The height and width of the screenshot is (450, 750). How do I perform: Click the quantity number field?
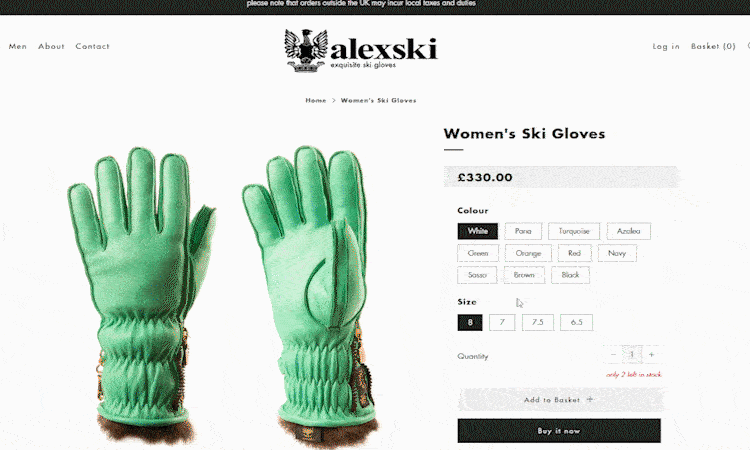(632, 355)
